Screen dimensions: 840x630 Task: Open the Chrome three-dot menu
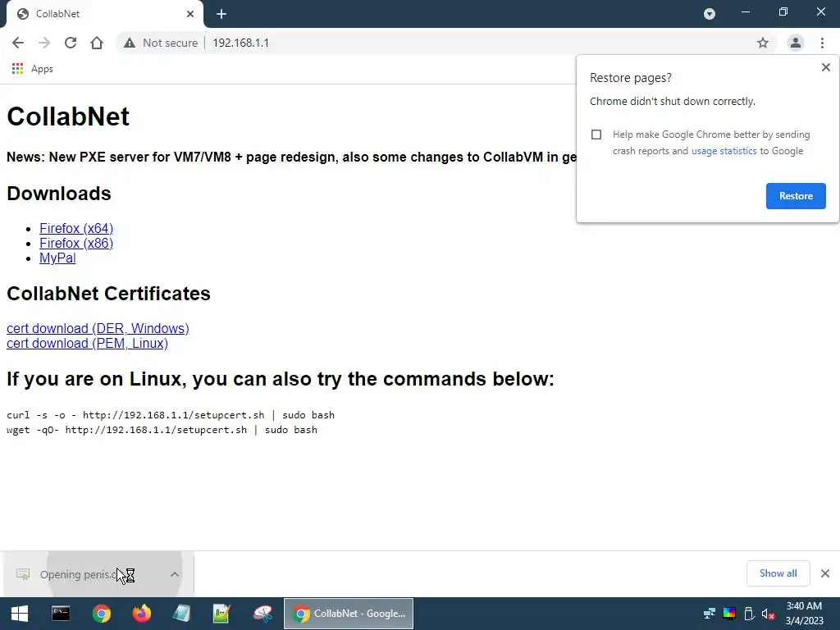[822, 43]
